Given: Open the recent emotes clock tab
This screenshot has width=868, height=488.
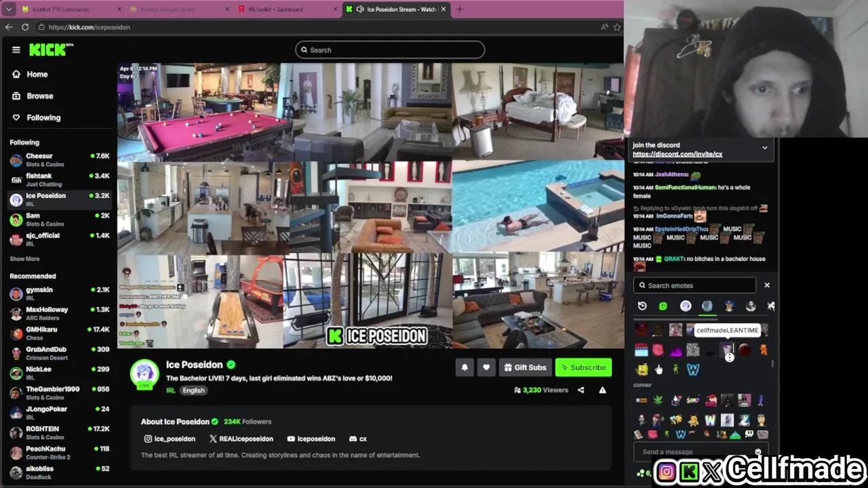Looking at the screenshot, I should [x=642, y=306].
